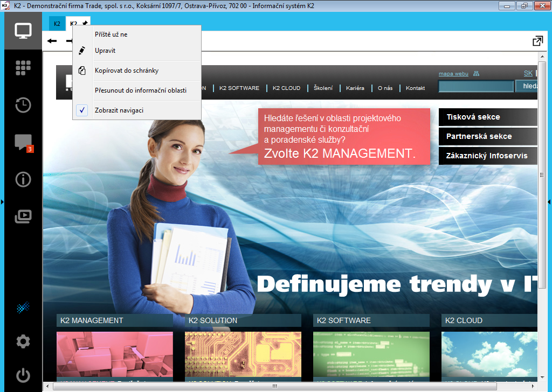
Task: Click the power icon in the sidebar
Action: pos(23,375)
